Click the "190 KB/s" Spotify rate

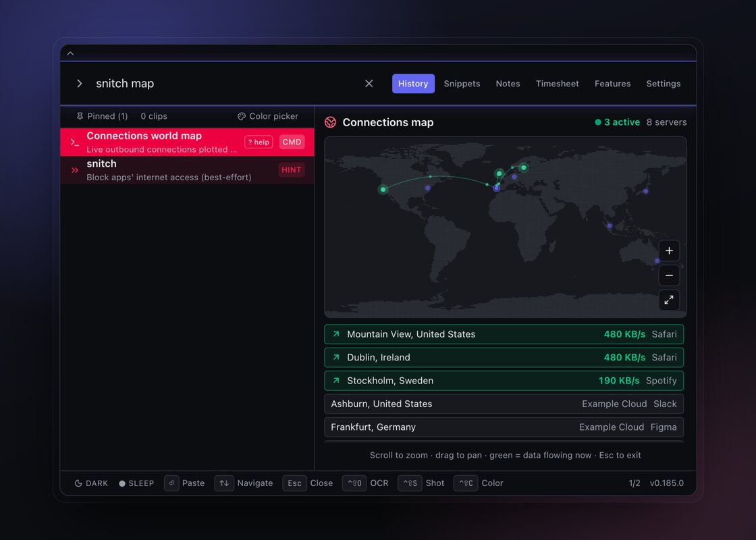coord(619,381)
